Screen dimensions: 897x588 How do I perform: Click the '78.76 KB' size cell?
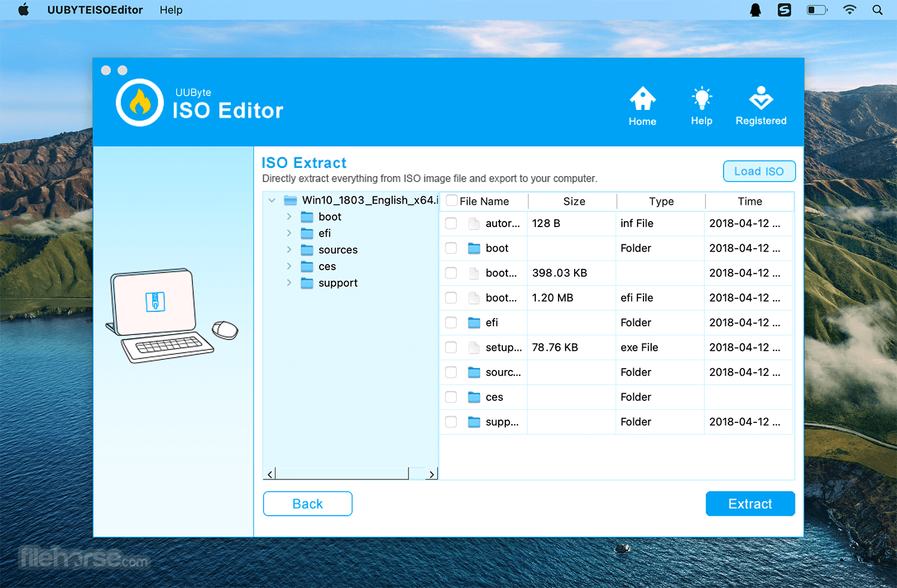tap(555, 347)
